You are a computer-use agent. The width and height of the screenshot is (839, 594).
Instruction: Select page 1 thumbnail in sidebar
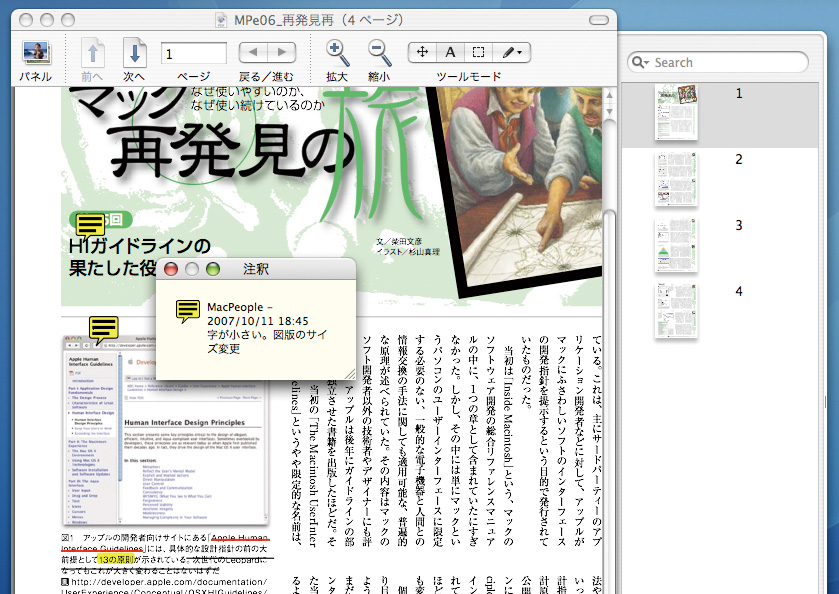click(x=675, y=112)
